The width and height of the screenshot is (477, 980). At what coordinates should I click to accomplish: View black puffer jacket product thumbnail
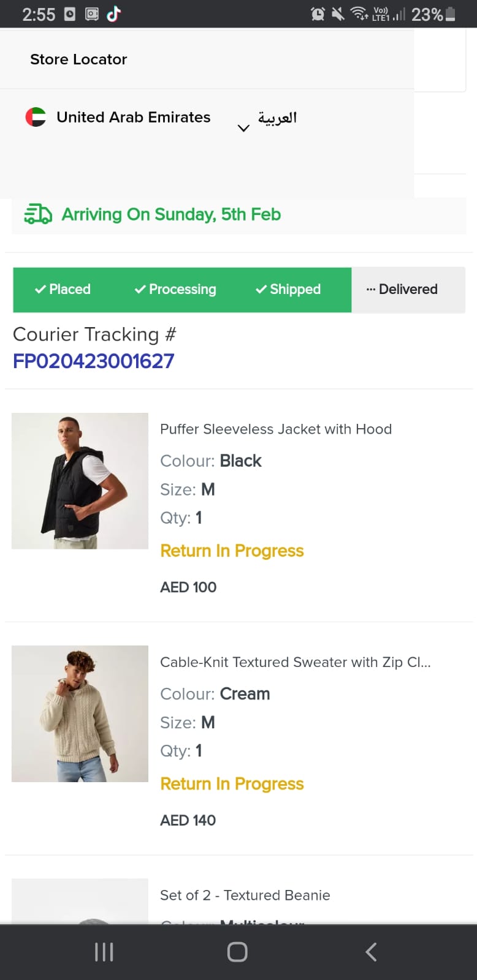(80, 481)
